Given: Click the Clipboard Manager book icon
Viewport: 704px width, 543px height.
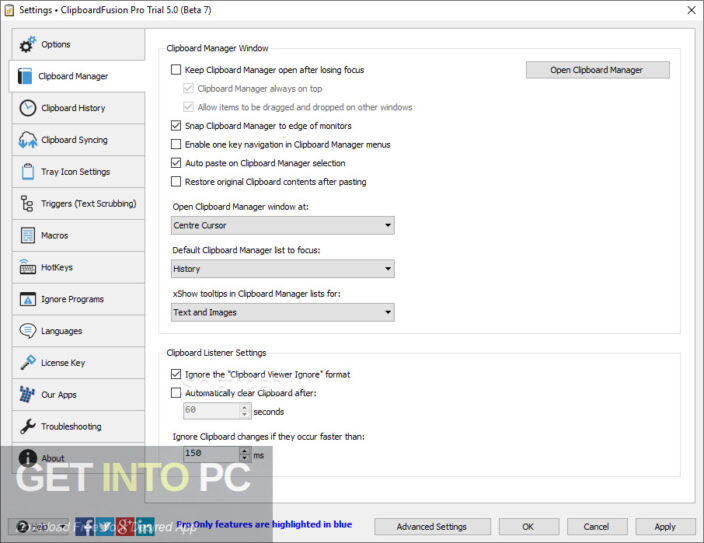Looking at the screenshot, I should 25,76.
